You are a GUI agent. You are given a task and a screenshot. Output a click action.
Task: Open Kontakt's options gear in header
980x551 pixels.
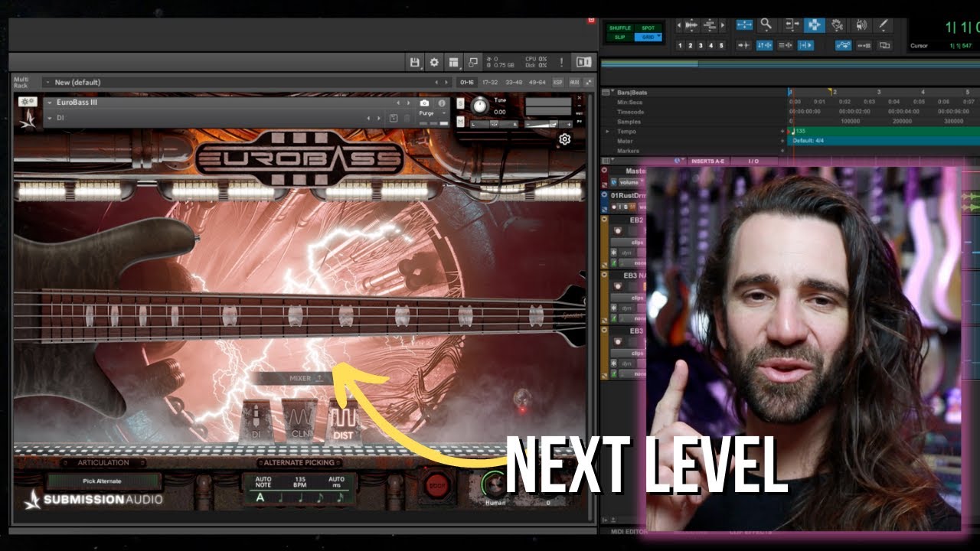(x=434, y=63)
